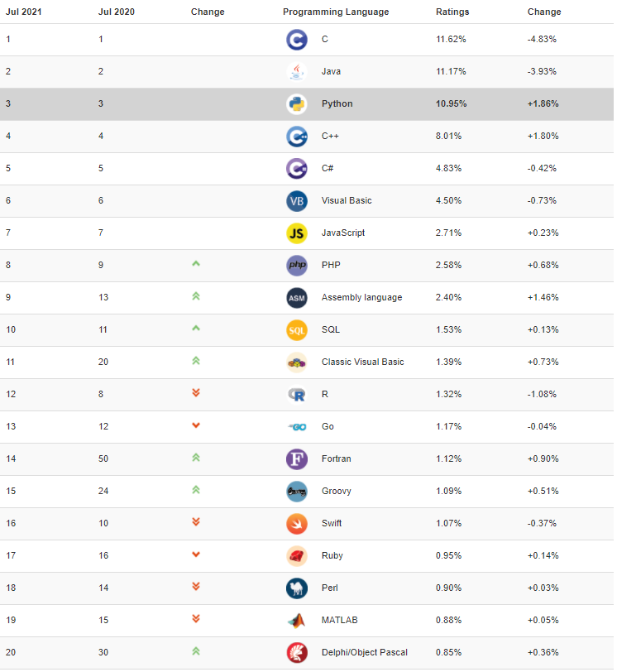The width and height of the screenshot is (617, 672).
Task: Click the Classic Visual Basic language name
Action: 362,362
